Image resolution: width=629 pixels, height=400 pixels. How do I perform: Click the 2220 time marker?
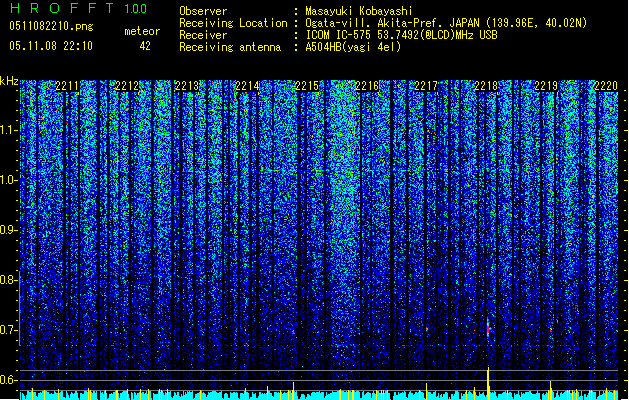pyautogui.click(x=606, y=86)
